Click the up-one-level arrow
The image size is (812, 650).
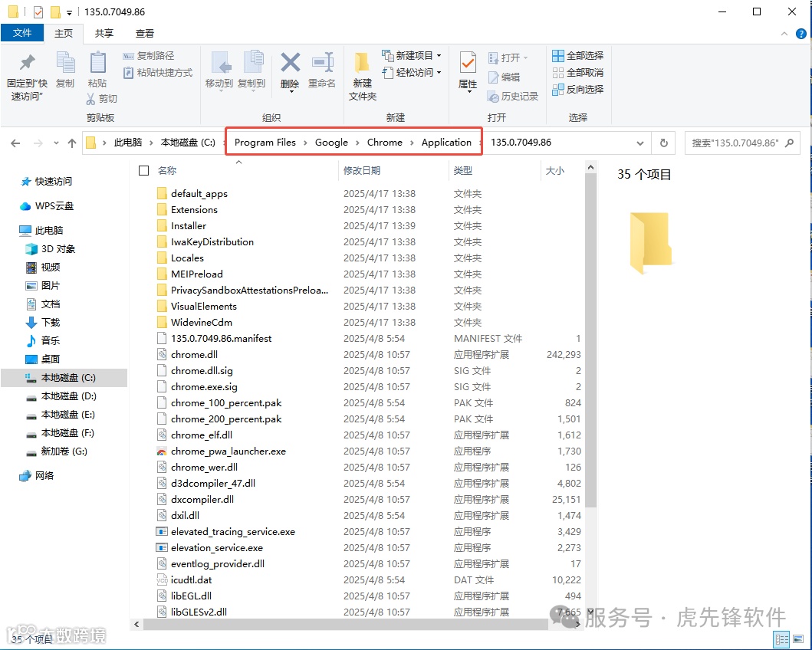click(72, 143)
